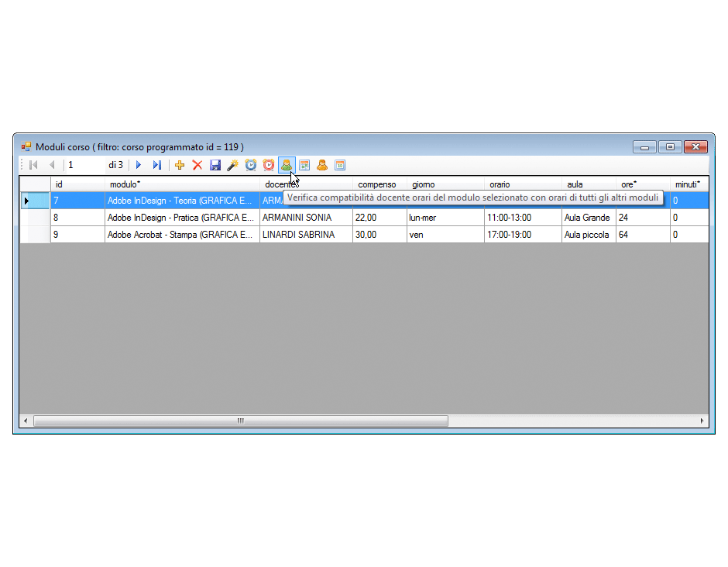The image size is (728, 567).
Task: Click cell Adobe Acrobat - Stampa
Action: (182, 235)
